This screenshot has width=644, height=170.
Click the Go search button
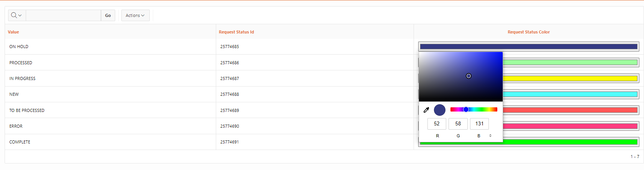(108, 15)
